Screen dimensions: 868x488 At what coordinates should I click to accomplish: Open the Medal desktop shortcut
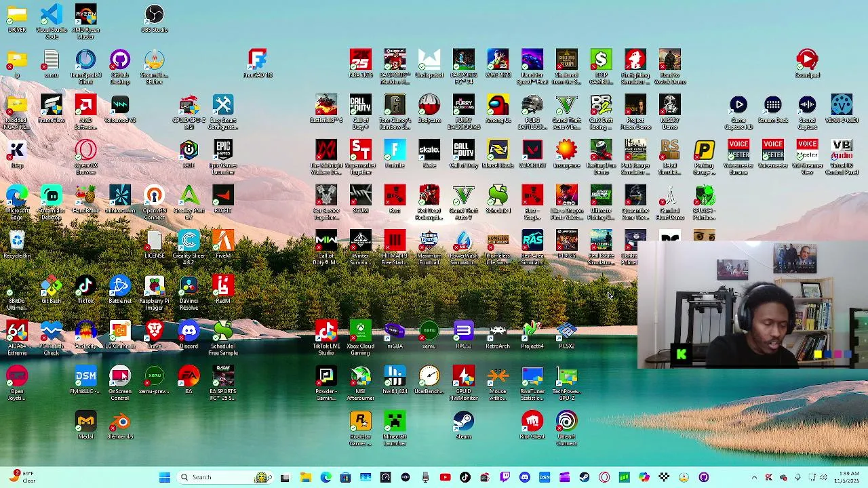[85, 426]
